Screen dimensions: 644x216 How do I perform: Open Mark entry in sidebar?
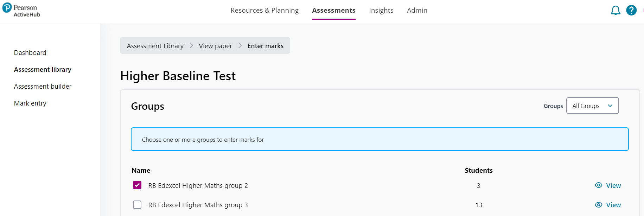(x=30, y=103)
